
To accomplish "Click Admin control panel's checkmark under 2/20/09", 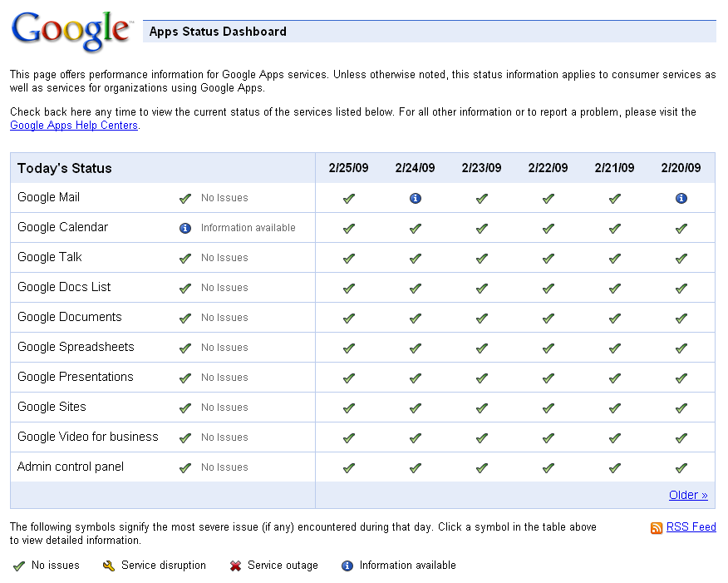I will tap(681, 467).
